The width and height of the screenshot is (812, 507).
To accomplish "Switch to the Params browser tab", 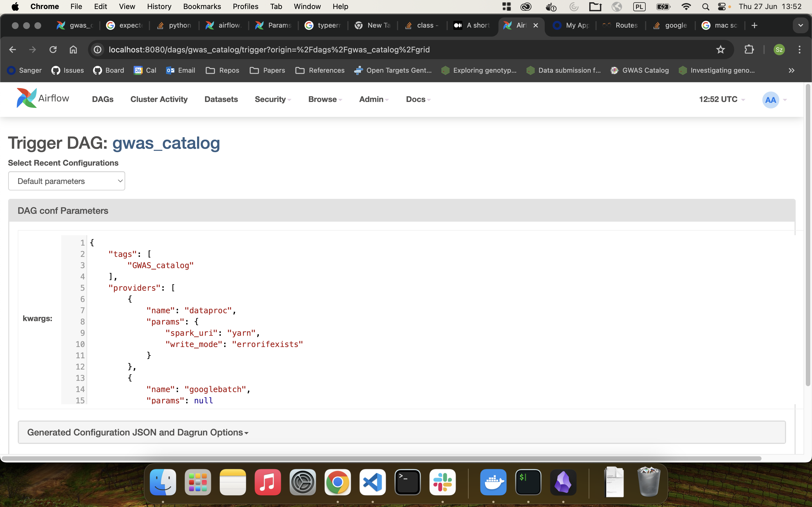I will 273,25.
